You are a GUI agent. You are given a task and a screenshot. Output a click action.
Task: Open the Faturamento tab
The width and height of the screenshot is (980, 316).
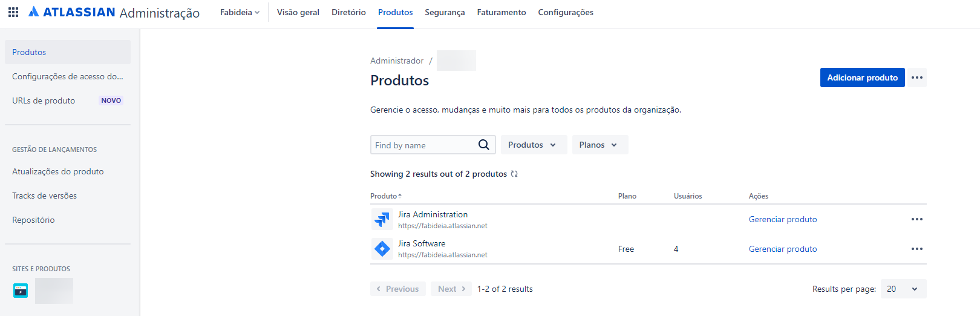tap(501, 12)
